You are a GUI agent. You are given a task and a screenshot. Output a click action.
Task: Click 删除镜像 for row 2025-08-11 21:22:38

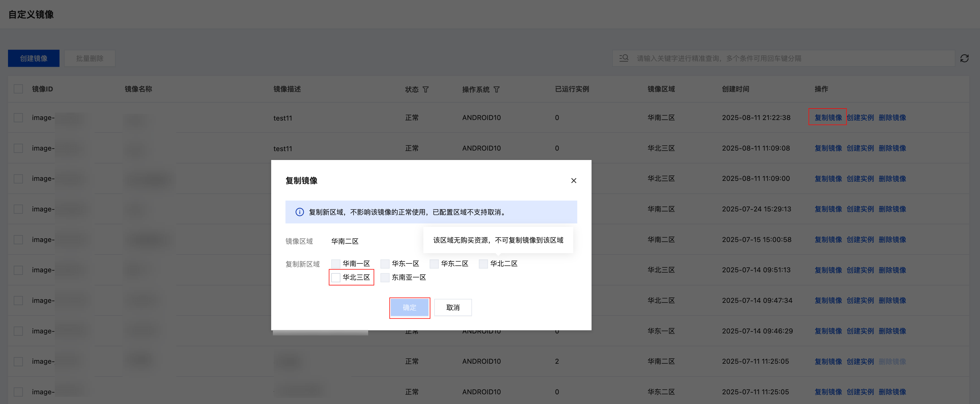[892, 117]
